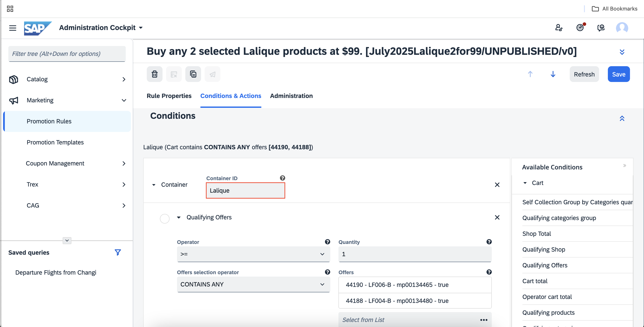Expand header with the double-chevron down icon
The height and width of the screenshot is (327, 644).
point(622,52)
